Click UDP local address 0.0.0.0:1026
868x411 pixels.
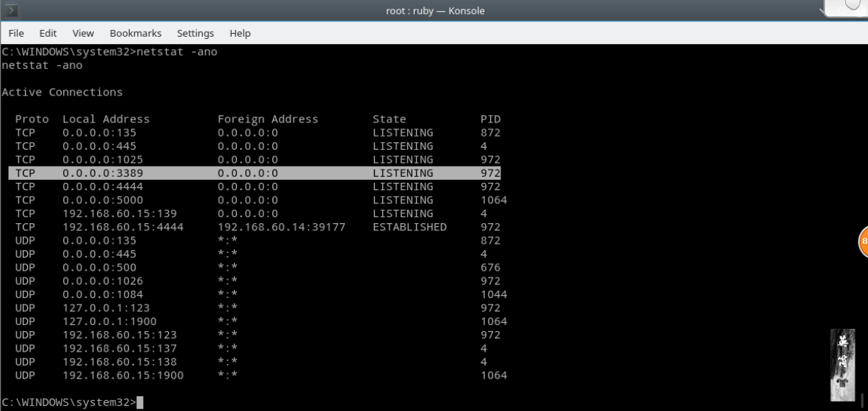(x=103, y=281)
